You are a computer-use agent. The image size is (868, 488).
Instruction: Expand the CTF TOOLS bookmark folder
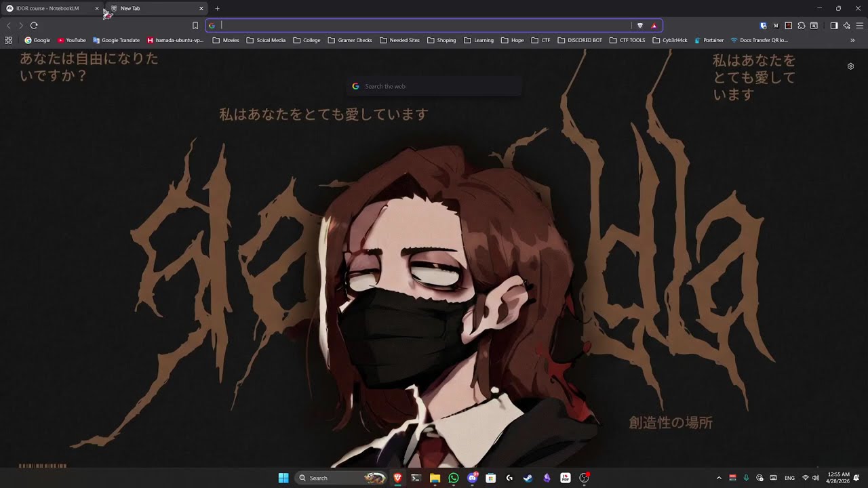click(x=627, y=40)
